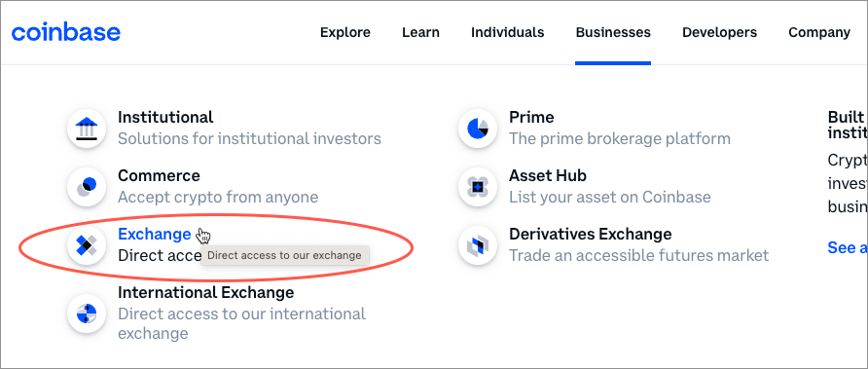Screen dimensions: 868x369
Task: Click the Prime pie chart icon
Action: coord(477,128)
